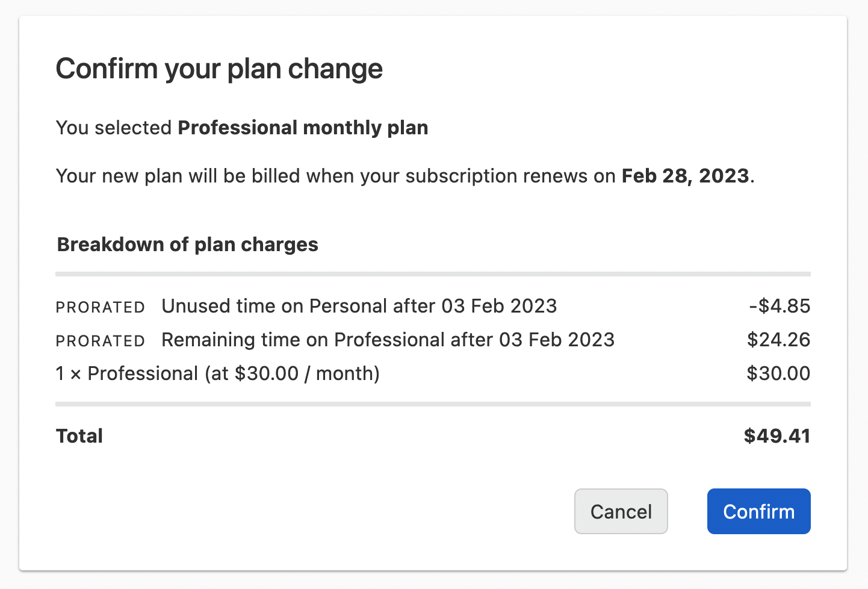Click the second PRORATED label
Screen dimensions: 868x589
(x=100, y=341)
